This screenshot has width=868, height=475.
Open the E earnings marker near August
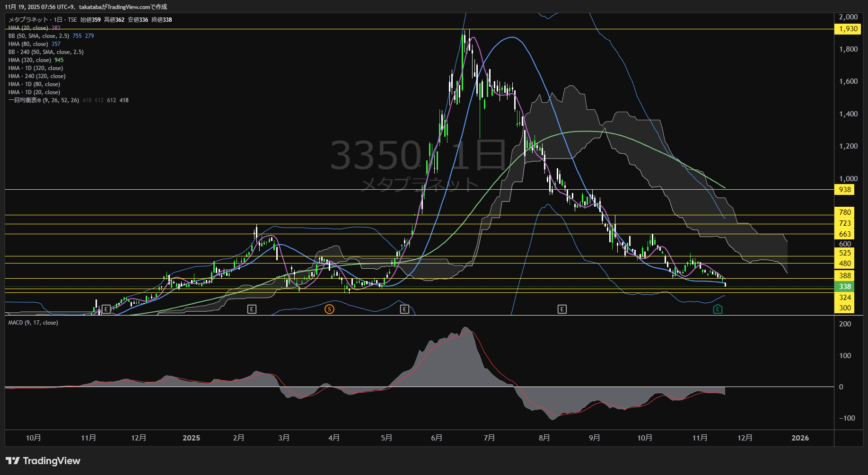pyautogui.click(x=562, y=309)
